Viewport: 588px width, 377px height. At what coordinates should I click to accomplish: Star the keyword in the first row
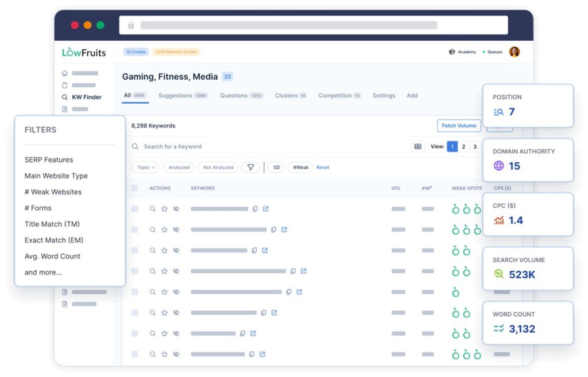click(164, 209)
